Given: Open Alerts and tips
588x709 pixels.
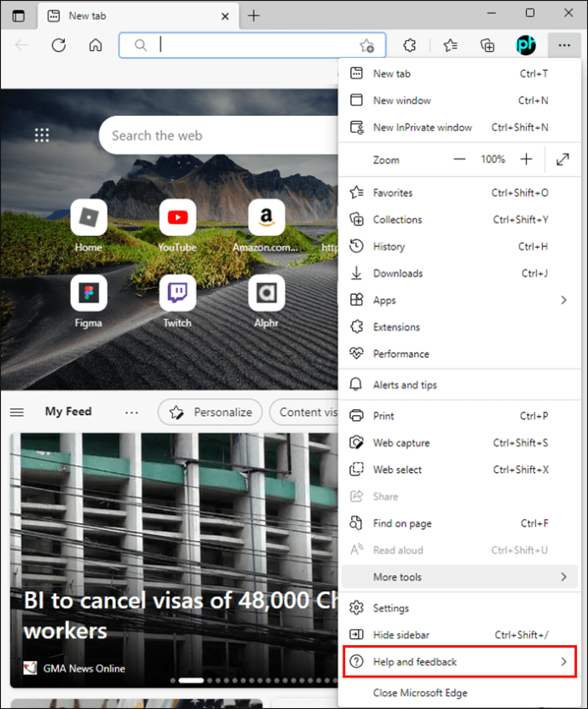Looking at the screenshot, I should point(459,385).
